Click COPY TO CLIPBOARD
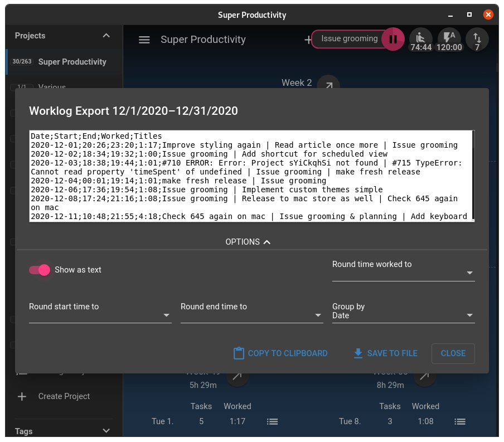Viewport: 504px width, 442px height. [280, 353]
